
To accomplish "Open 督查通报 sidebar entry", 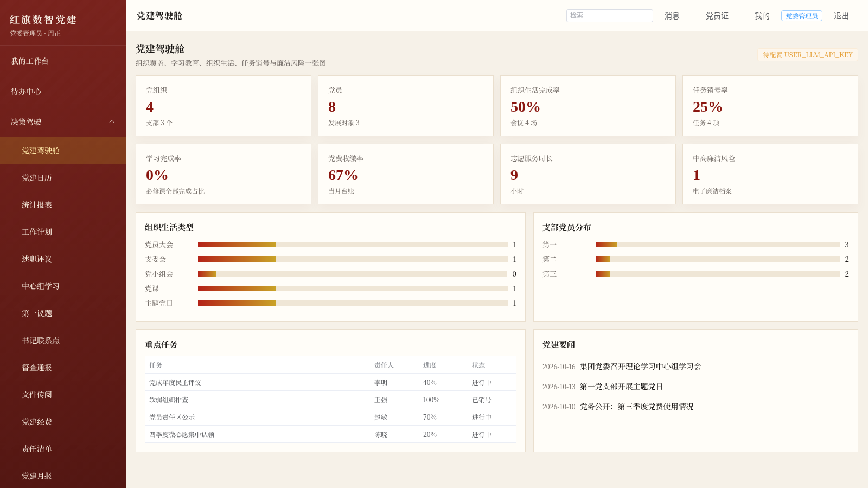I will pos(63,367).
